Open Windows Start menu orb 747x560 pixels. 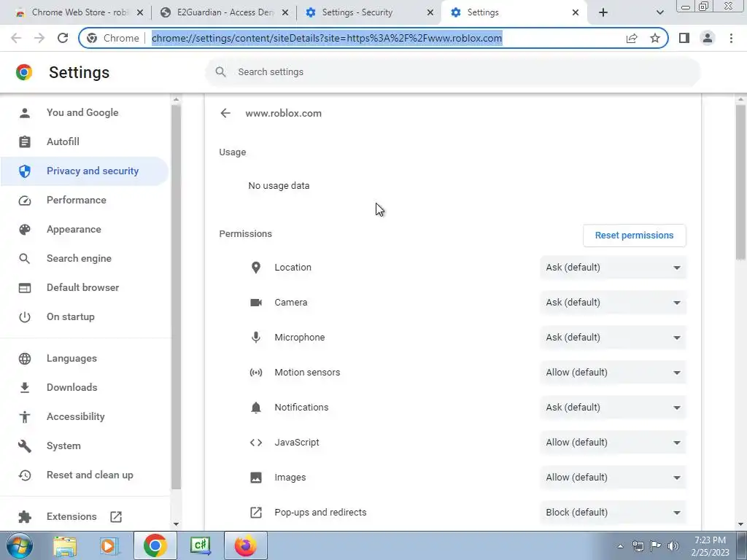click(18, 545)
